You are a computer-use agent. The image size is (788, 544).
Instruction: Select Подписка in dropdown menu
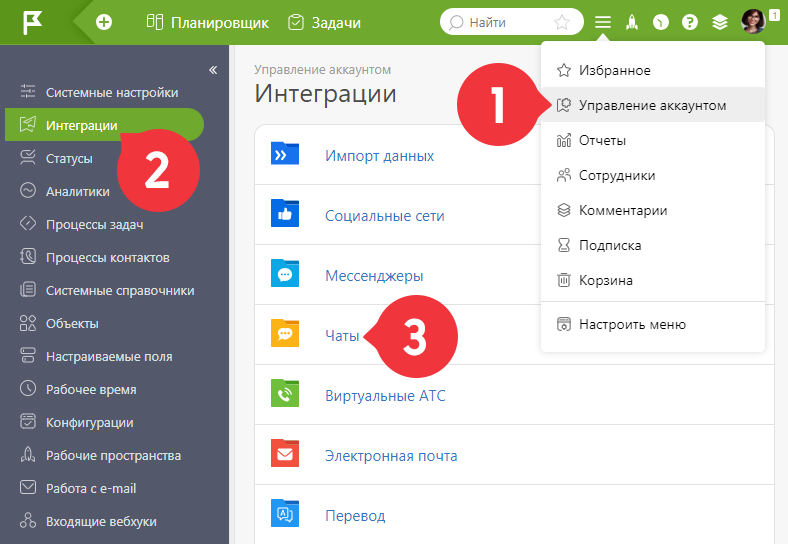point(653,245)
